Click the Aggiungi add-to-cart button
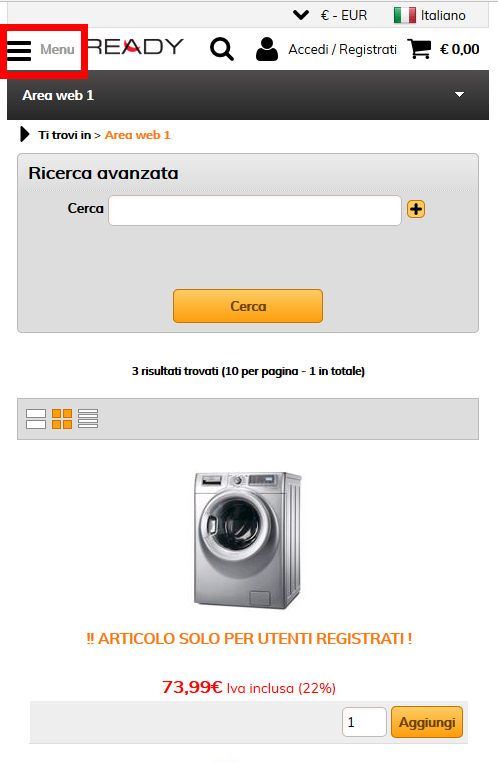This screenshot has width=498, height=763. [x=427, y=722]
